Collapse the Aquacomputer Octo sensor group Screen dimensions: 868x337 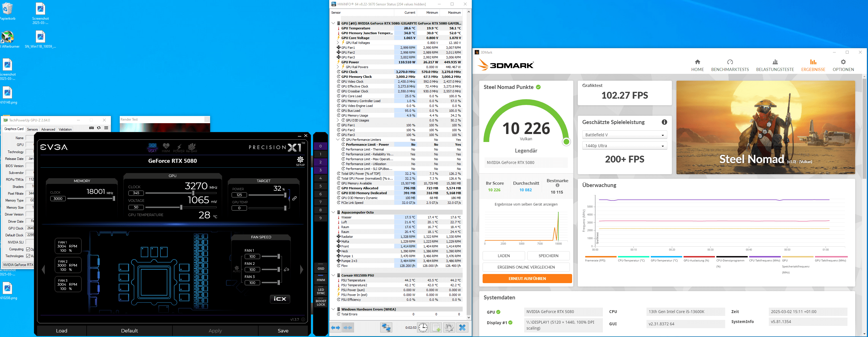click(333, 212)
